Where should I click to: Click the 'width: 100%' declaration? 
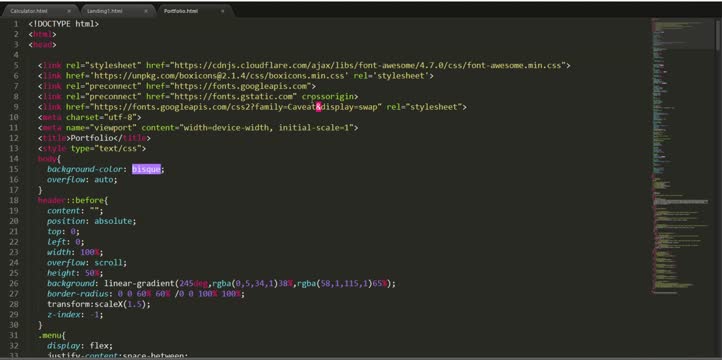pos(75,252)
